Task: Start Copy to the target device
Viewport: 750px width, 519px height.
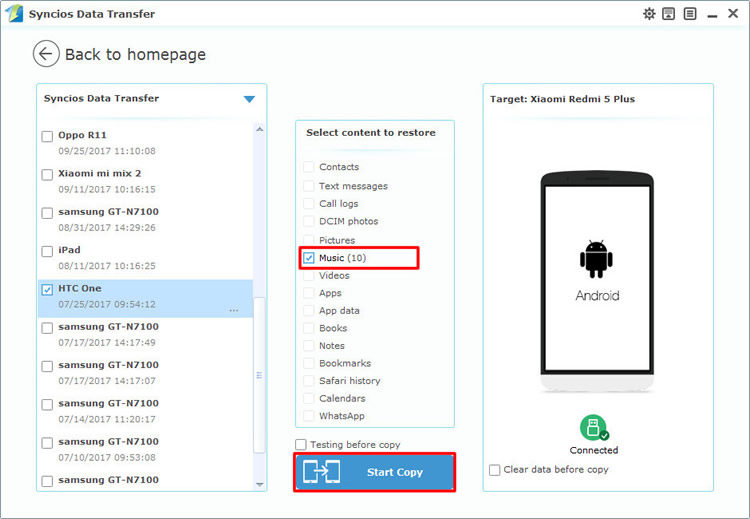Action: click(x=375, y=472)
